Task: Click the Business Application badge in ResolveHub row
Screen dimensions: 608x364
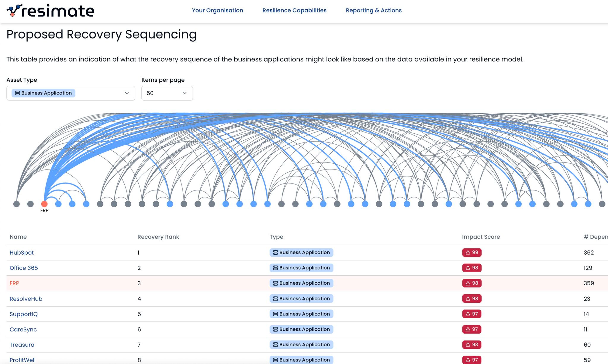Action: tap(301, 299)
